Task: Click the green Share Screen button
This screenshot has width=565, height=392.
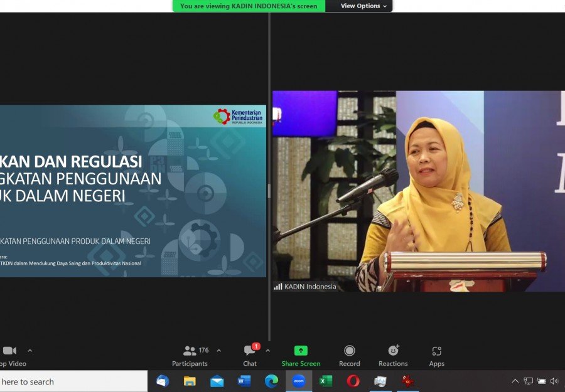Action: pyautogui.click(x=301, y=355)
